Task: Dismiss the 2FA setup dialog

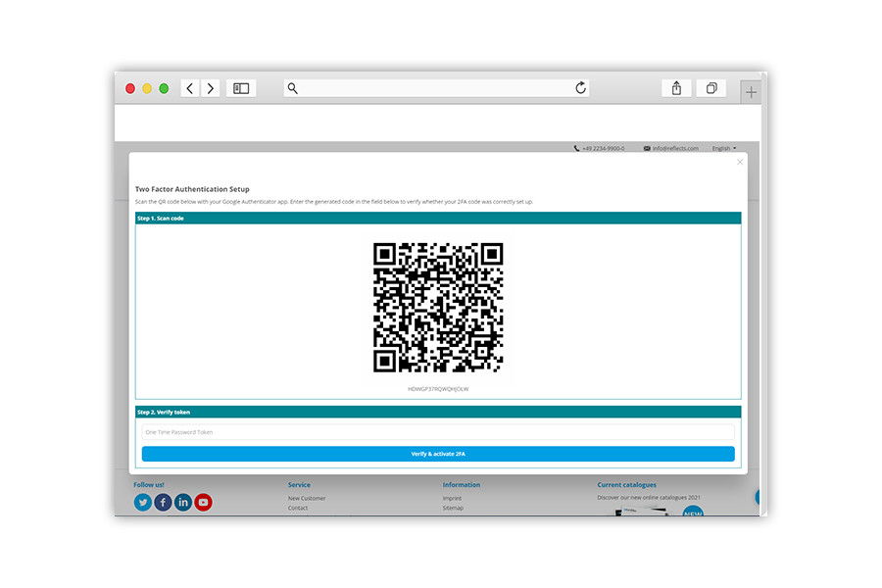Action: (x=740, y=162)
